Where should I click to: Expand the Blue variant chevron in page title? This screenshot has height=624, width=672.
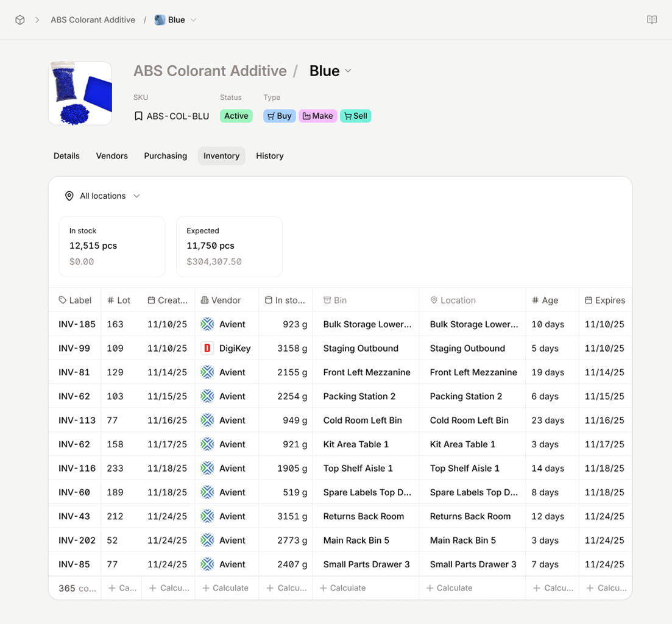(x=348, y=71)
